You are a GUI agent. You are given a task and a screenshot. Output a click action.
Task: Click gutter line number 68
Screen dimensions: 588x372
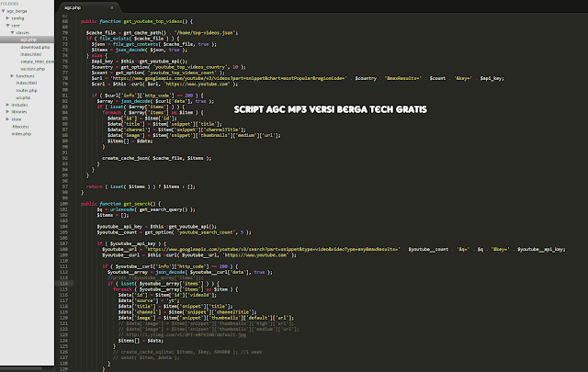tap(65, 21)
